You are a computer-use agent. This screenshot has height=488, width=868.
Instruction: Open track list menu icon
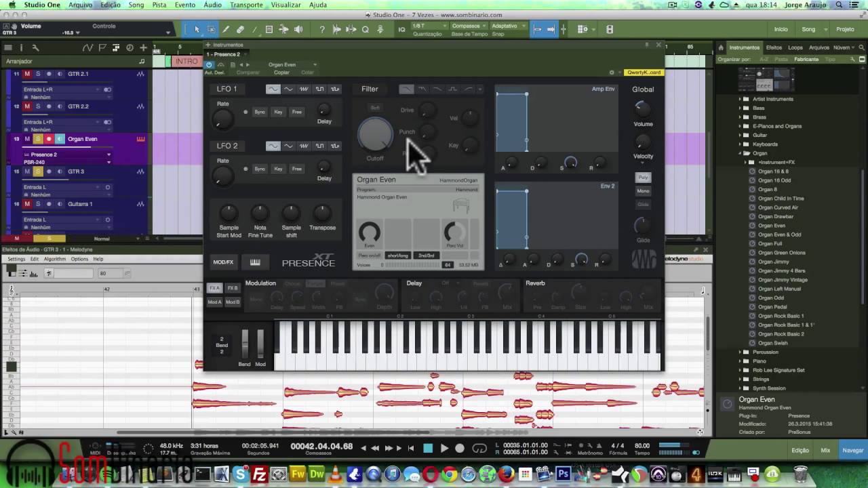[7, 47]
